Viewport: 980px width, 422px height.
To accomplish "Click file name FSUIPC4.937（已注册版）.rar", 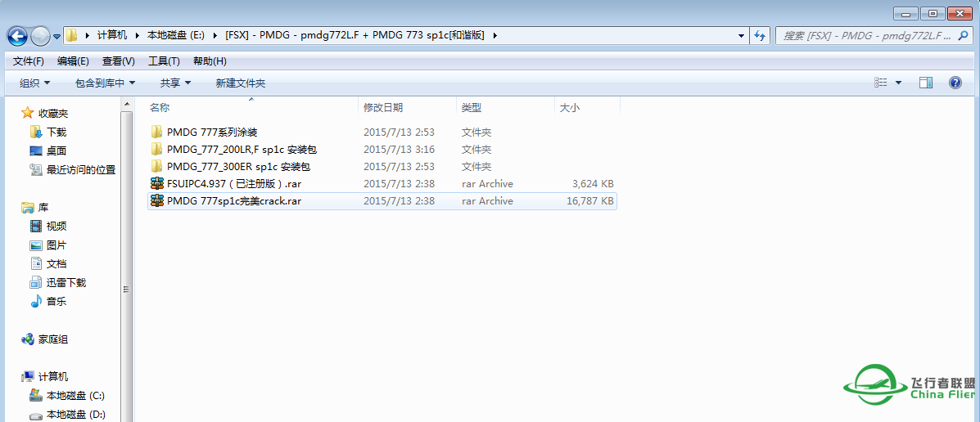I will click(234, 183).
